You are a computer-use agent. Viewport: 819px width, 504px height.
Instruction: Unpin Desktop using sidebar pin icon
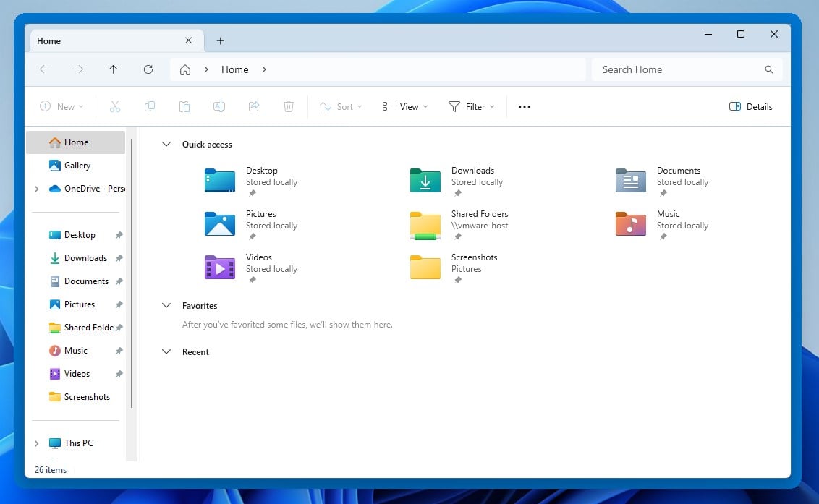coord(119,235)
